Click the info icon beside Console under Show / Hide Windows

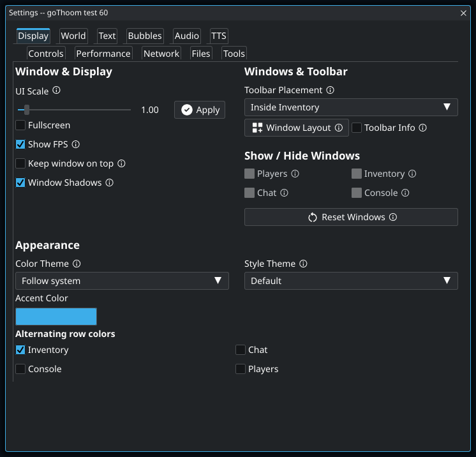[x=405, y=193]
